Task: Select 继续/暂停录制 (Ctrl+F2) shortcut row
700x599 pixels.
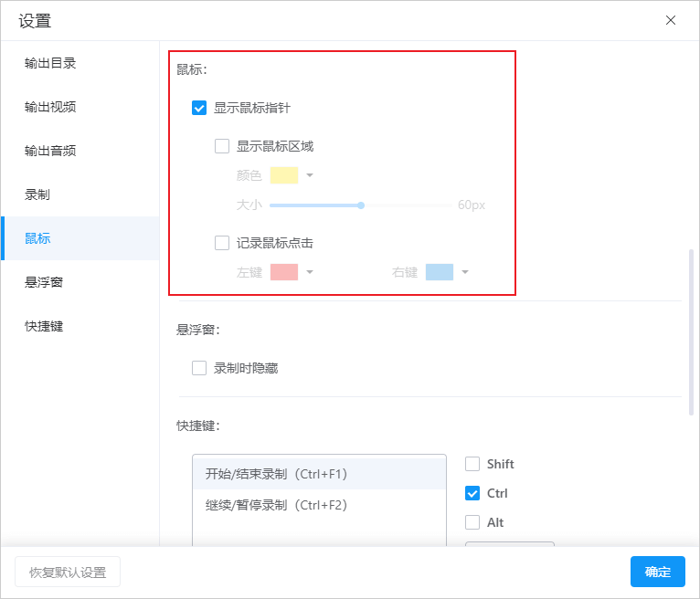Action: coord(319,505)
